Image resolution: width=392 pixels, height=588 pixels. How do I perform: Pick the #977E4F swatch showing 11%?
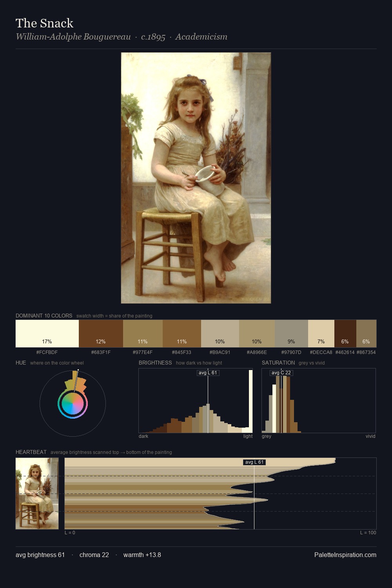143,334
